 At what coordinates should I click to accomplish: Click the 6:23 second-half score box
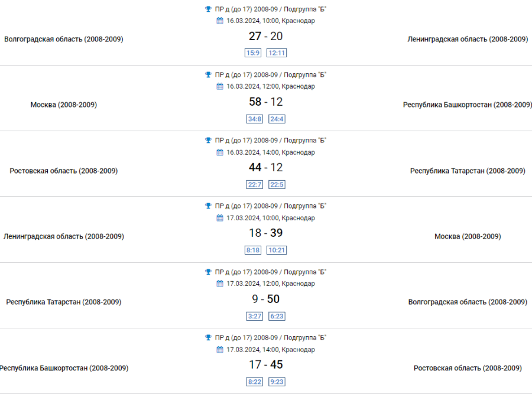[277, 316]
